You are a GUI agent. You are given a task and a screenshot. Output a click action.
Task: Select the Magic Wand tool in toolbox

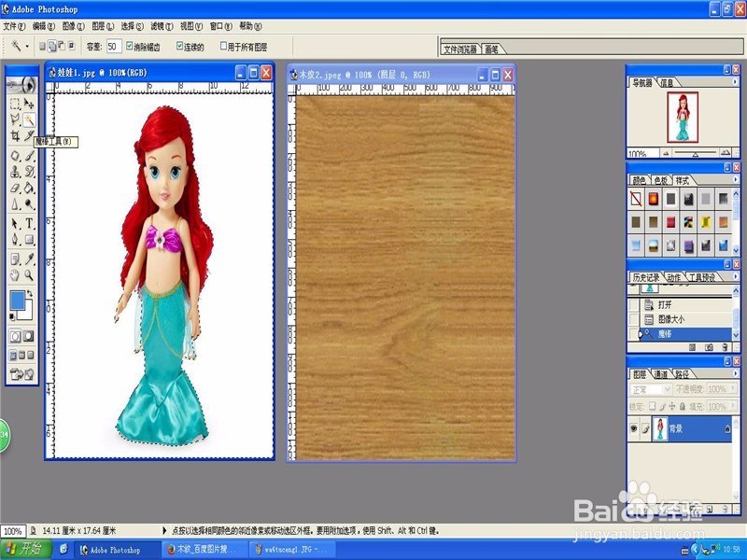(x=29, y=119)
